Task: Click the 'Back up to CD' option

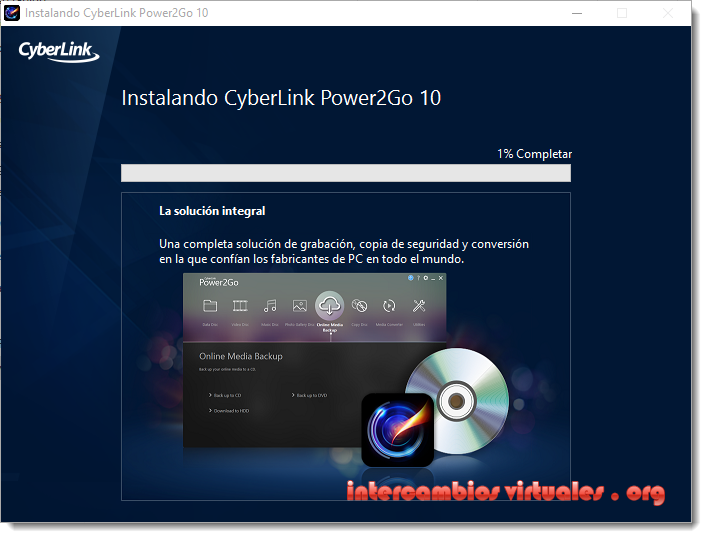Action: tap(225, 395)
